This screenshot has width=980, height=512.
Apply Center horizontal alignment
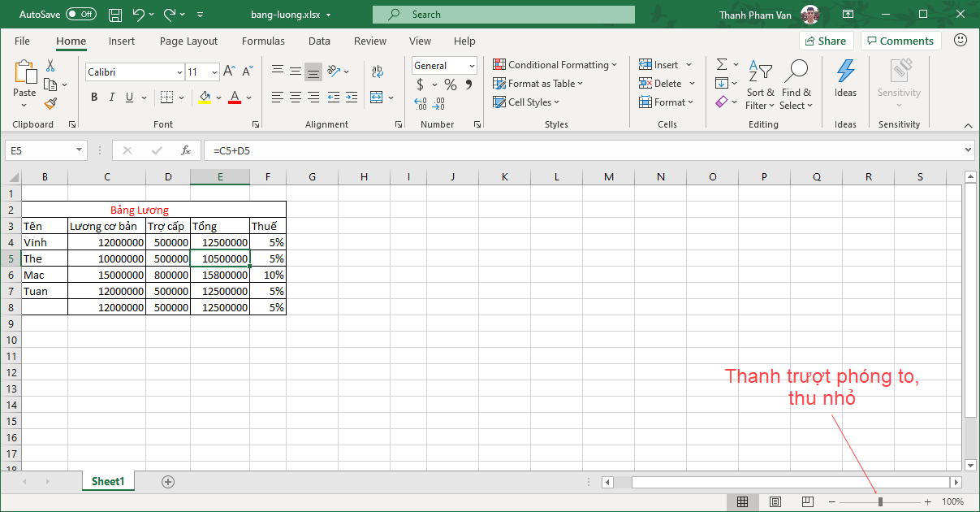[x=296, y=98]
